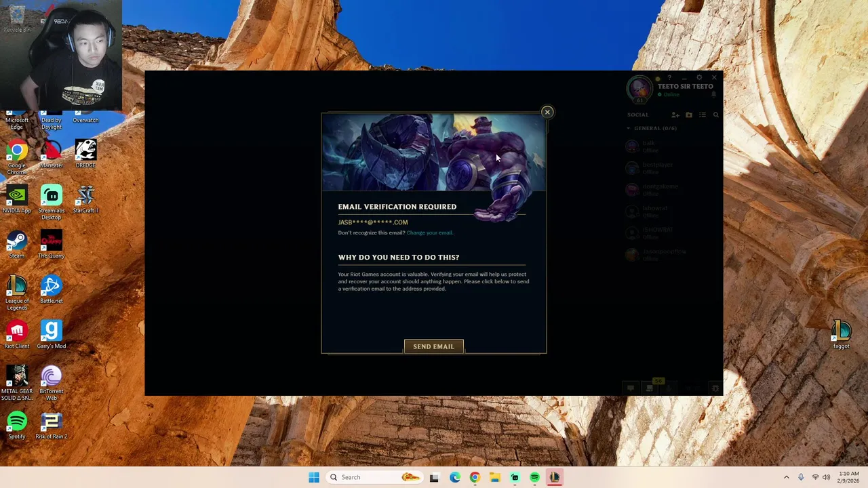This screenshot has width=868, height=488.
Task: Collapse the GENERAL (0/6) friends group
Action: [652, 128]
